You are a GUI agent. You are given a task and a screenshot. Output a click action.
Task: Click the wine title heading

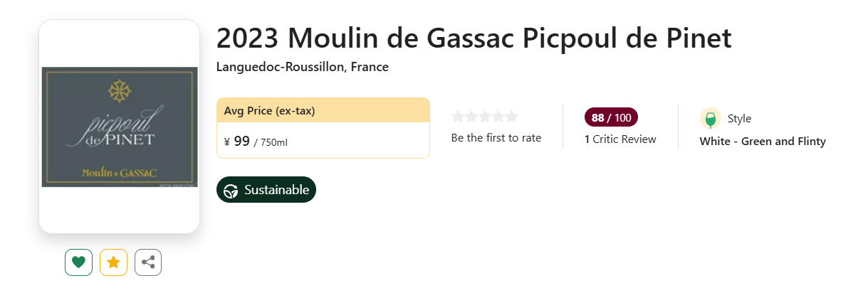coord(474,38)
